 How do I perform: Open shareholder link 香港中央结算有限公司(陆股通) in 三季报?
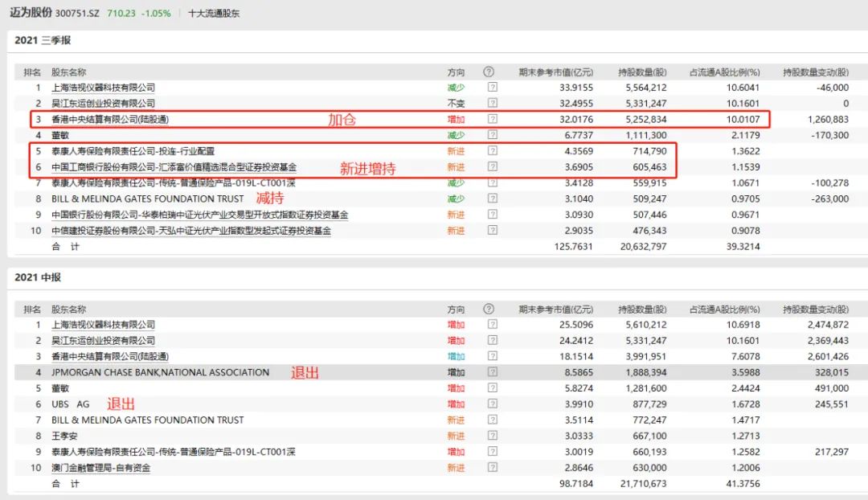[x=110, y=119]
